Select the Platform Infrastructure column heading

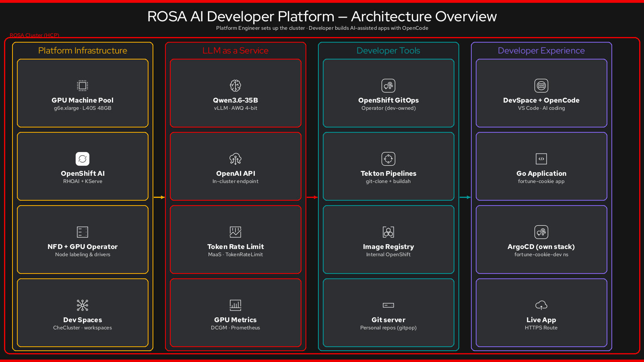pos(83,51)
